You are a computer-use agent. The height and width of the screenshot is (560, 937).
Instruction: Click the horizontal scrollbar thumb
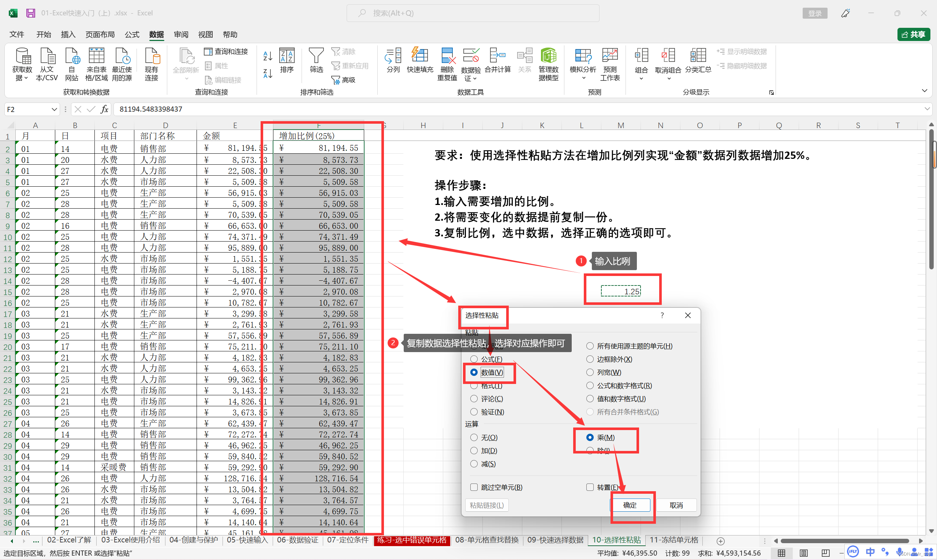click(x=844, y=541)
